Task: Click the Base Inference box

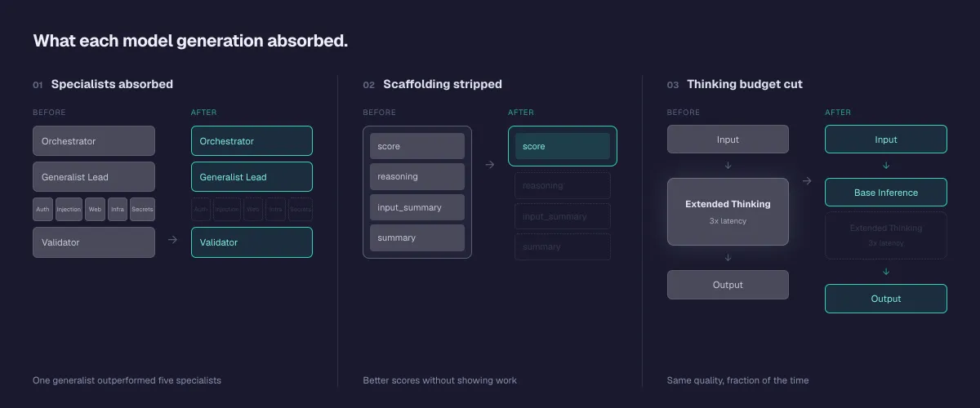Action: click(x=886, y=193)
